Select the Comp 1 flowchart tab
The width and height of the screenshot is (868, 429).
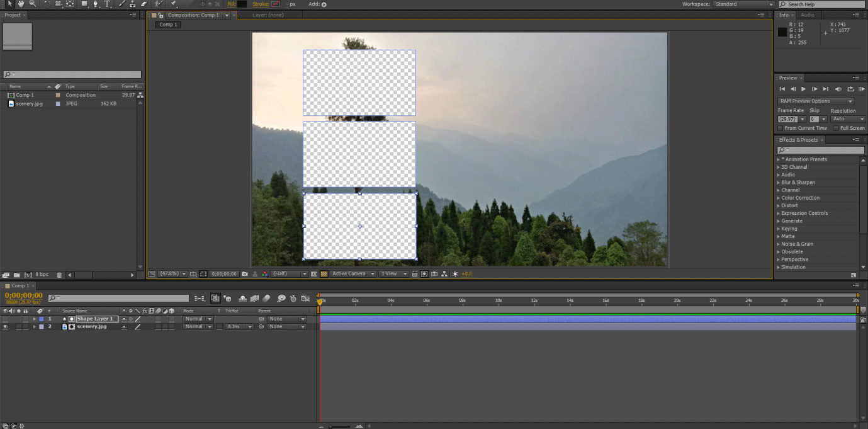167,25
